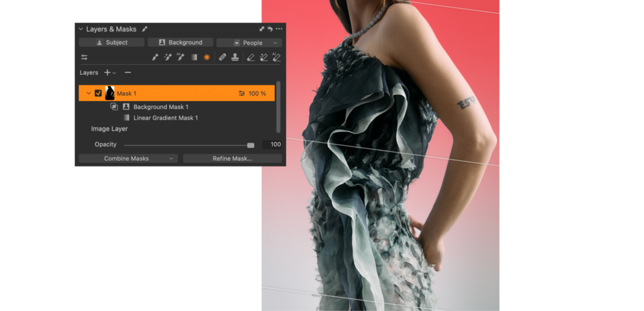Click the Subject mask button
The width and height of the screenshot is (644, 311).
pos(111,43)
